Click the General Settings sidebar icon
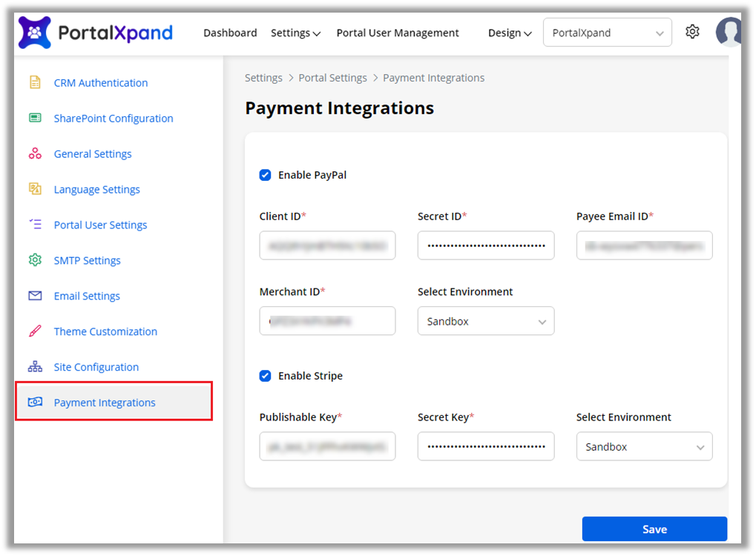Image resolution: width=756 pixels, height=556 pixels. coord(35,153)
